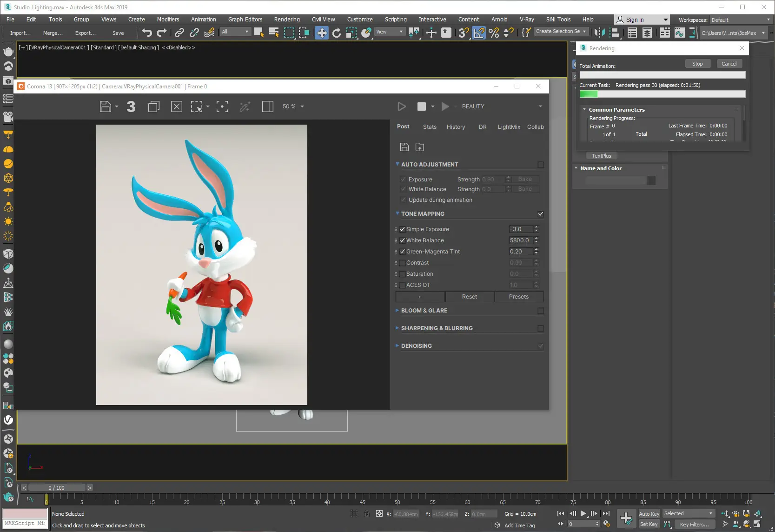
Task: Enable the Contrast checkbox
Action: tap(403, 263)
